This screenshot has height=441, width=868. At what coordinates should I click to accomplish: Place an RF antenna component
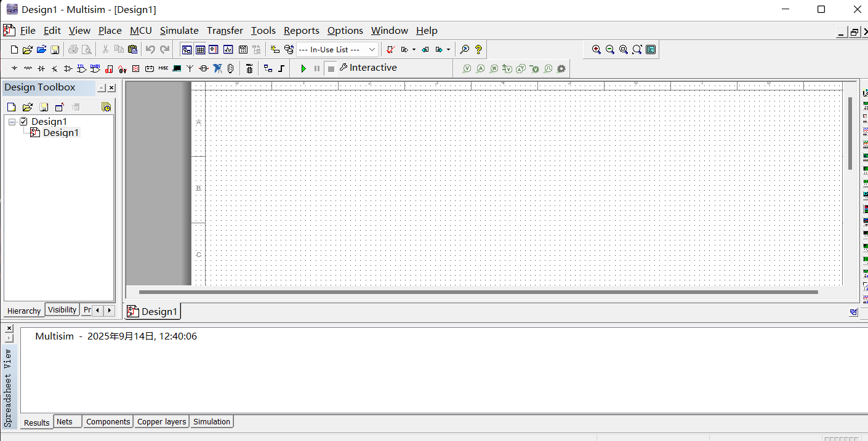click(x=190, y=68)
